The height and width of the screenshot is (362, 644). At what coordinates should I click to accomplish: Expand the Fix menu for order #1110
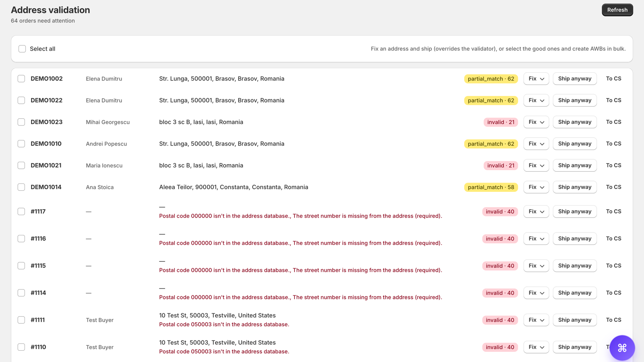[536, 347]
